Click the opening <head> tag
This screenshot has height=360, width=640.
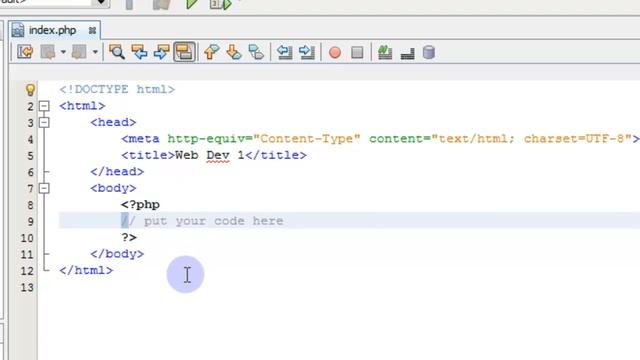pos(113,122)
